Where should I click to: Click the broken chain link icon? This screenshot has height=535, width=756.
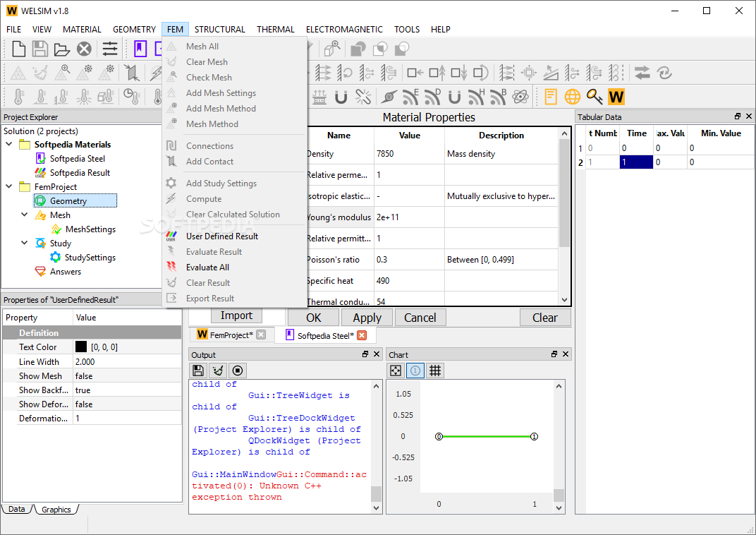coord(363,97)
